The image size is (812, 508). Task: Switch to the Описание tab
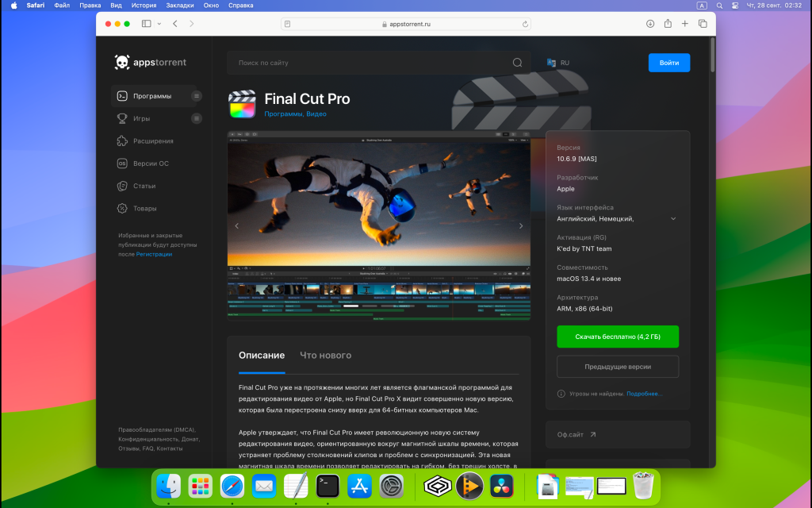pos(262,356)
